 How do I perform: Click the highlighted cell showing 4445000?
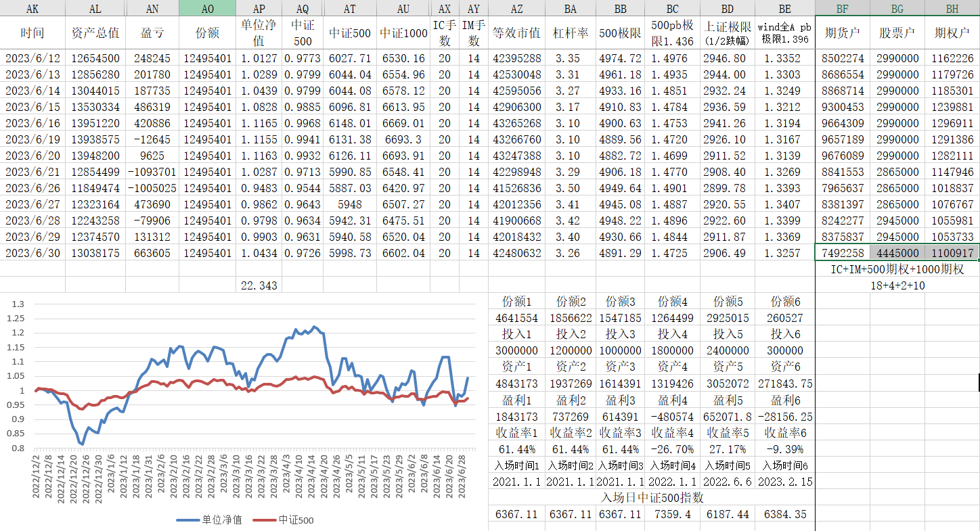(x=897, y=252)
